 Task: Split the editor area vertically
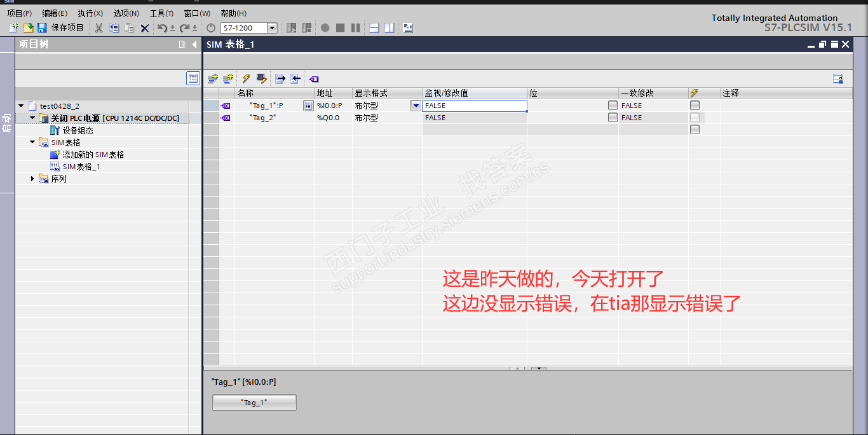point(389,28)
